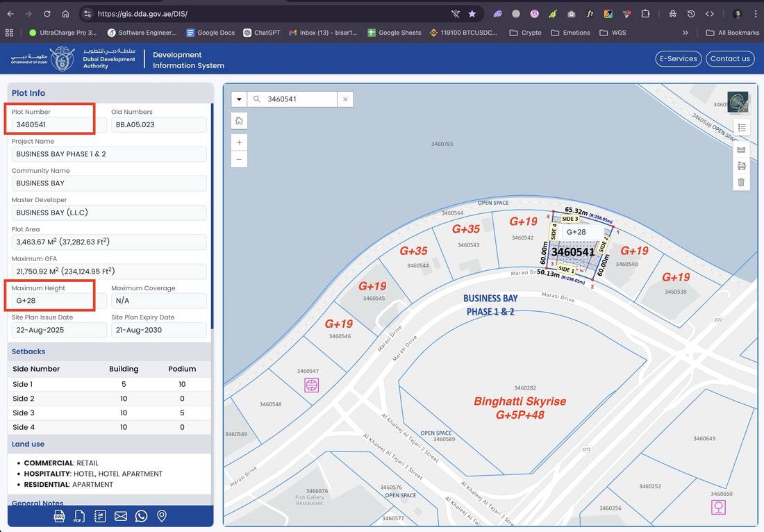
Task: Switch basemap using the satellite thumbnail
Action: [x=738, y=102]
